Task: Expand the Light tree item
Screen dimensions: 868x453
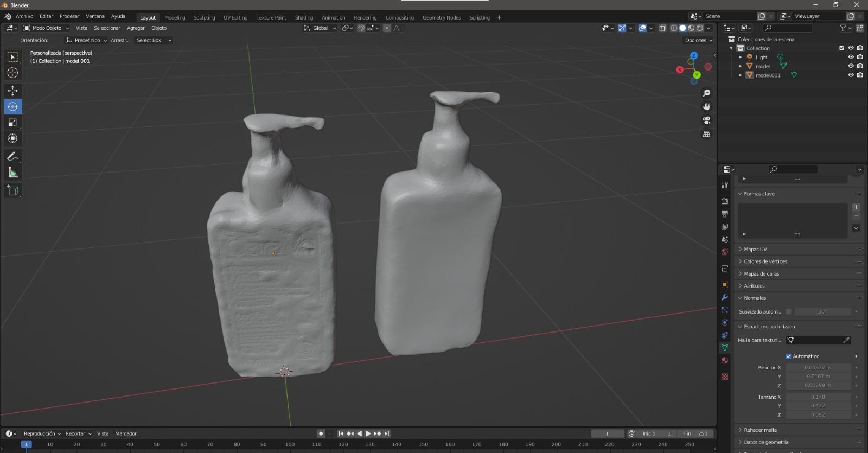Action: [x=741, y=57]
